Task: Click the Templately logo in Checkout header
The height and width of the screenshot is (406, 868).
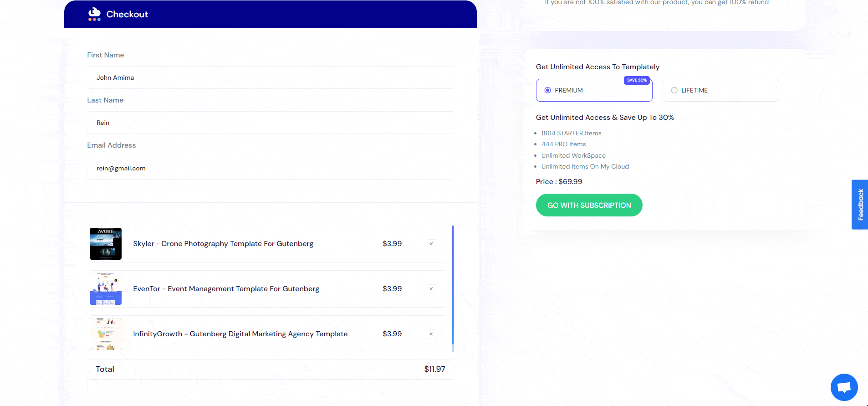Action: coord(94,14)
